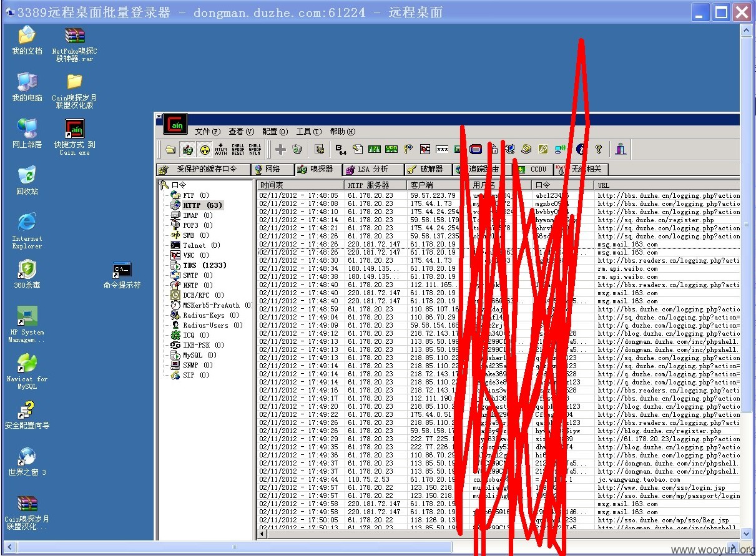Sort by HTTP 服务器 column header
This screenshot has height=556, width=756.
tap(375, 185)
